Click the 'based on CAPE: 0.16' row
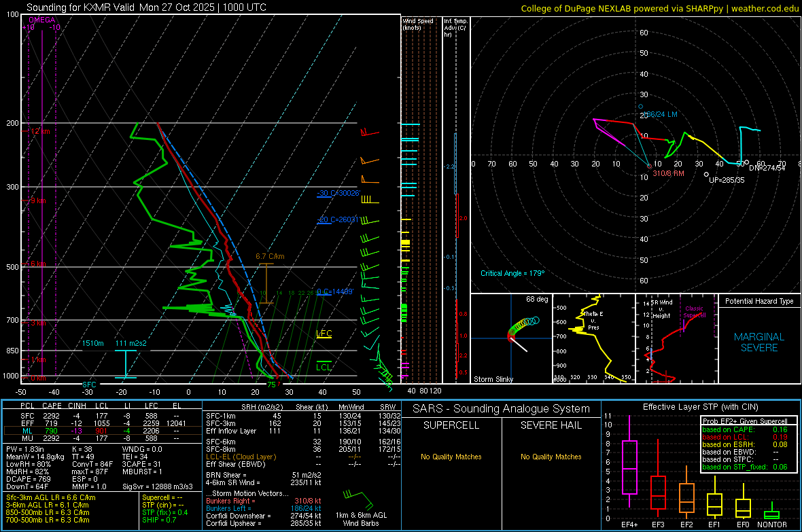Image resolution: width=802 pixels, height=532 pixels. [x=745, y=429]
